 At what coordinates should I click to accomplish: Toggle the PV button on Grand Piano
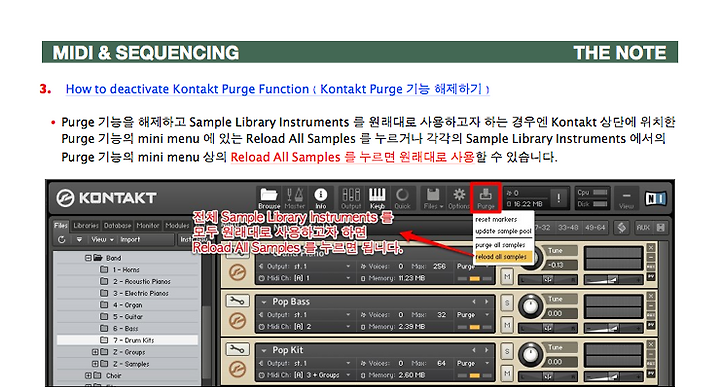pyautogui.click(x=651, y=277)
